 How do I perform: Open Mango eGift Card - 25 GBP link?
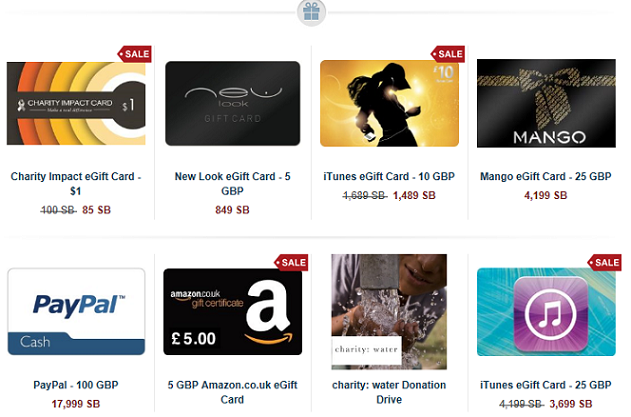click(x=546, y=176)
